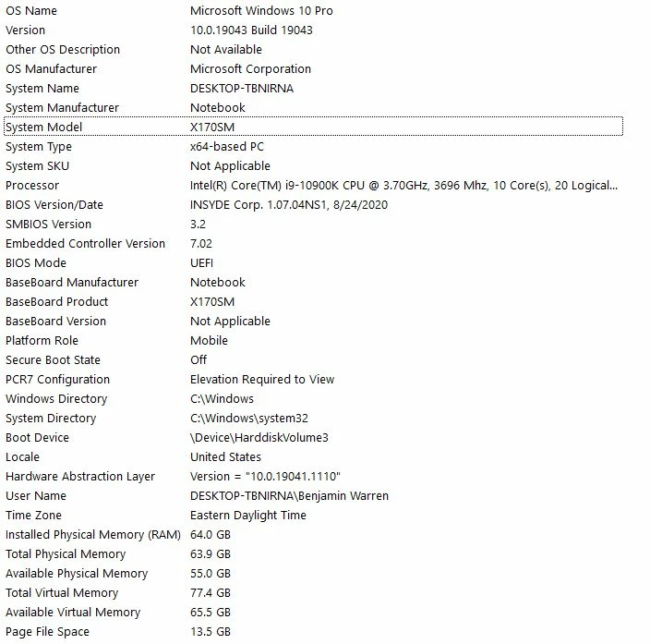Click the BaseBoard Product label

(x=57, y=301)
